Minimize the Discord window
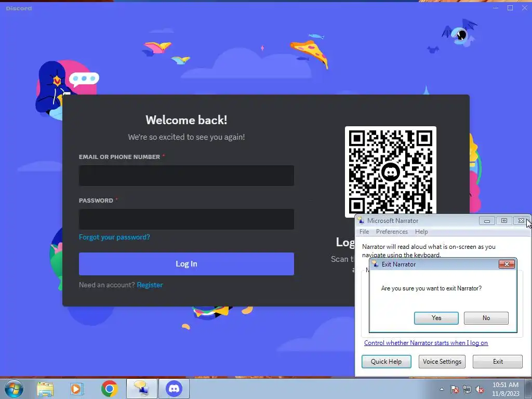Viewport: 532px width, 399px height. coord(496,8)
